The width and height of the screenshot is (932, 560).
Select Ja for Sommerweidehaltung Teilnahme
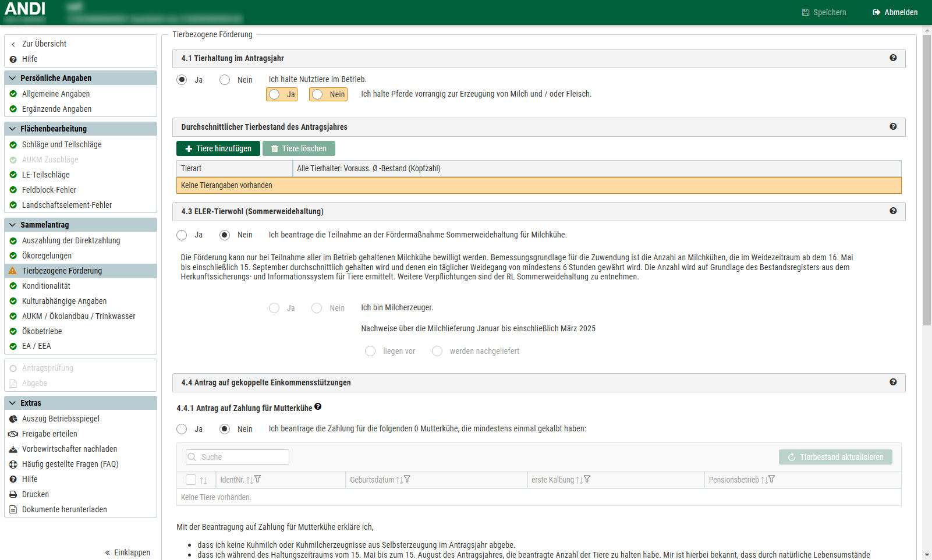click(182, 235)
